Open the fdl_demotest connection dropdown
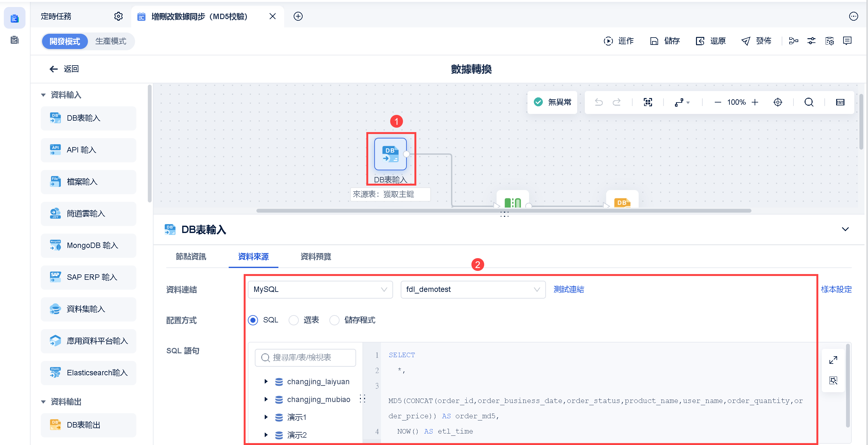This screenshot has height=445, width=868. pos(472,289)
